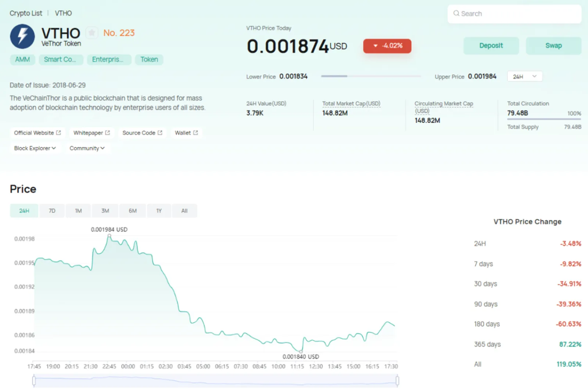
Task: Click the left handle of chart range slider
Action: click(34, 381)
